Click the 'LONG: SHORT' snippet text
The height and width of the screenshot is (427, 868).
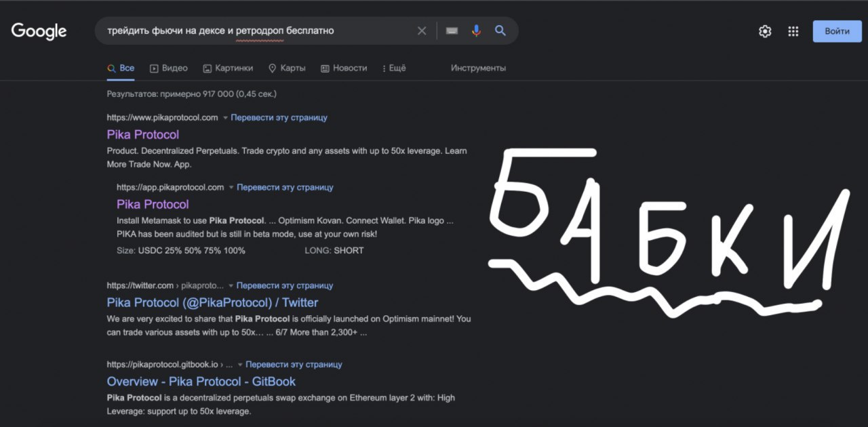click(x=334, y=251)
